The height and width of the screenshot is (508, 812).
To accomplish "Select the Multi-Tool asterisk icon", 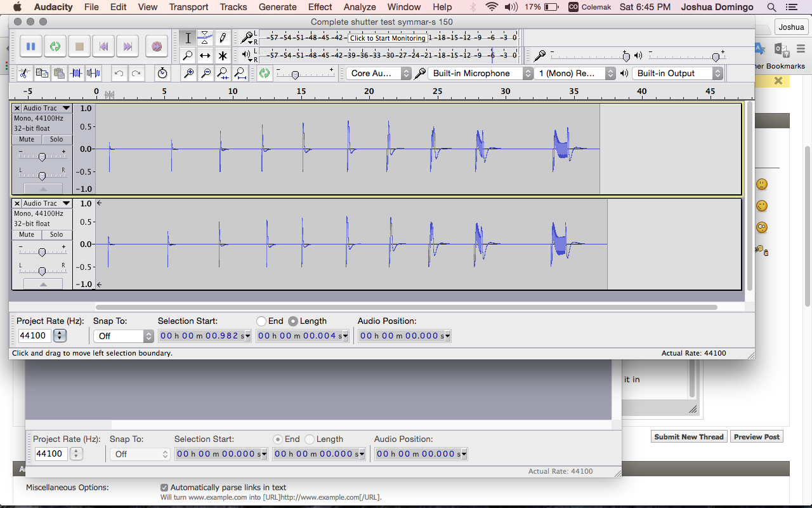I will [x=223, y=56].
